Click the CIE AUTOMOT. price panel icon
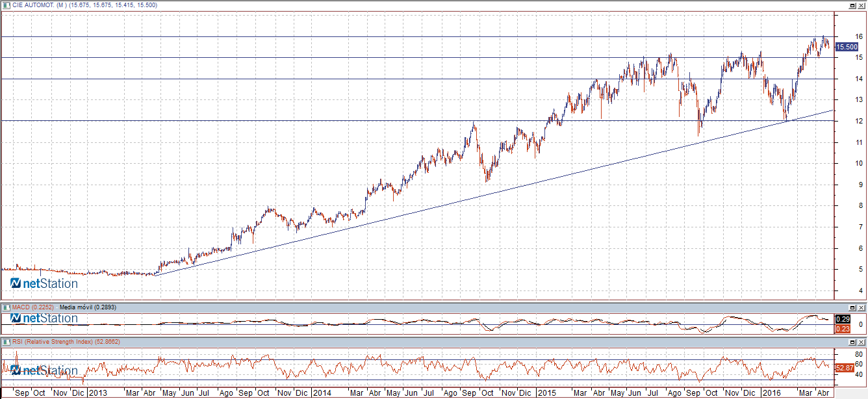 [x=6, y=5]
